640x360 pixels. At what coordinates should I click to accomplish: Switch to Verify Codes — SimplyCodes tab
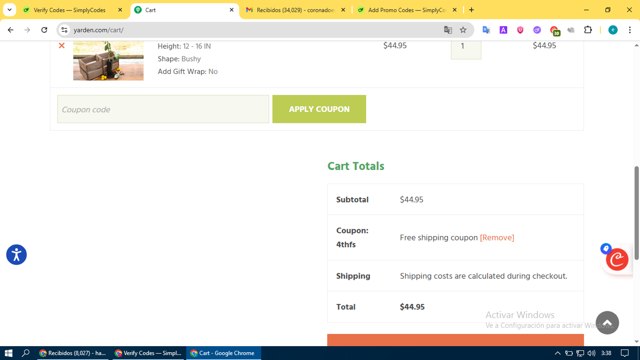click(69, 10)
